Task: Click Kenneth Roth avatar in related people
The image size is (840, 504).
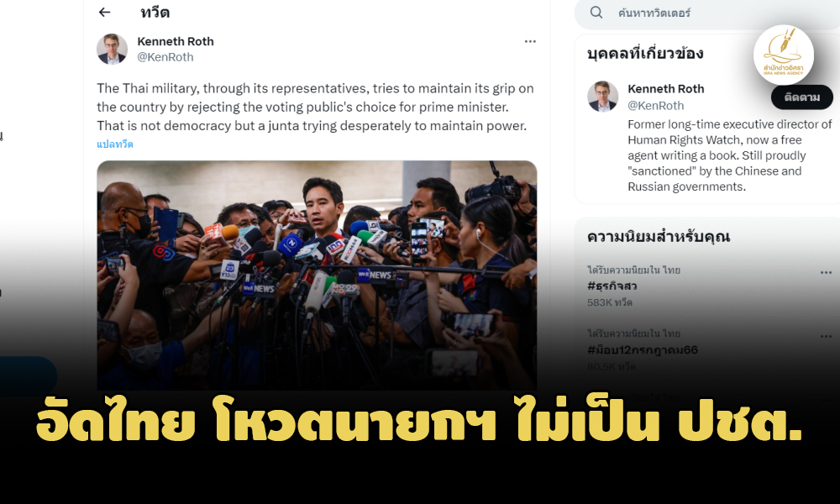Action: click(602, 97)
